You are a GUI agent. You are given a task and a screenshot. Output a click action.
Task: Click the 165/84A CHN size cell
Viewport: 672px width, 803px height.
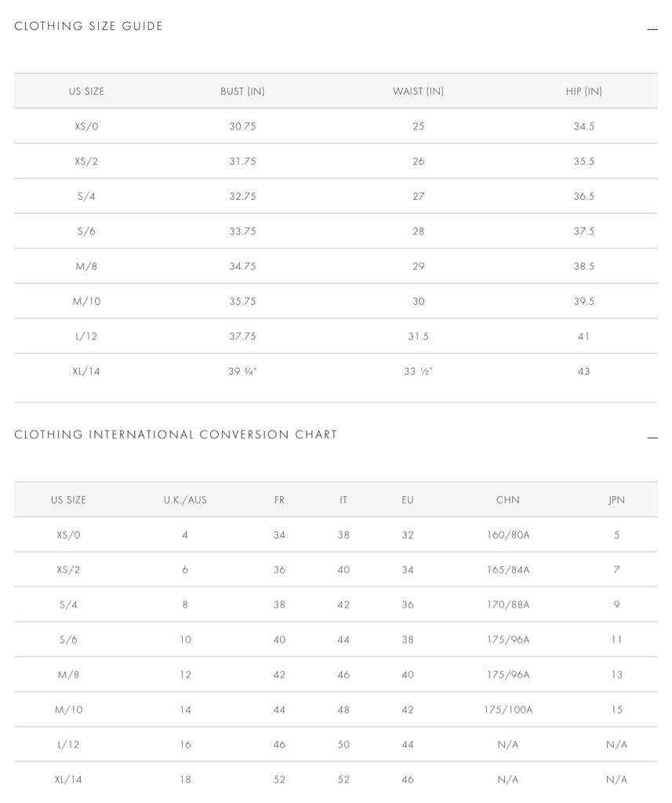507,570
